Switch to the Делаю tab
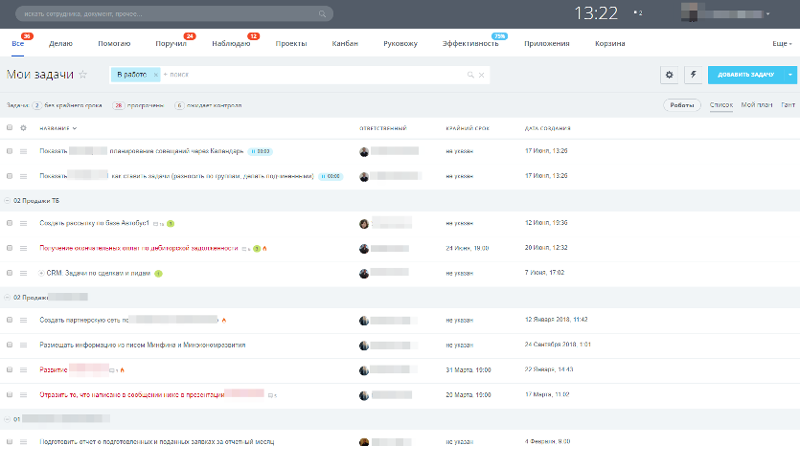The width and height of the screenshot is (800, 466). [61, 43]
